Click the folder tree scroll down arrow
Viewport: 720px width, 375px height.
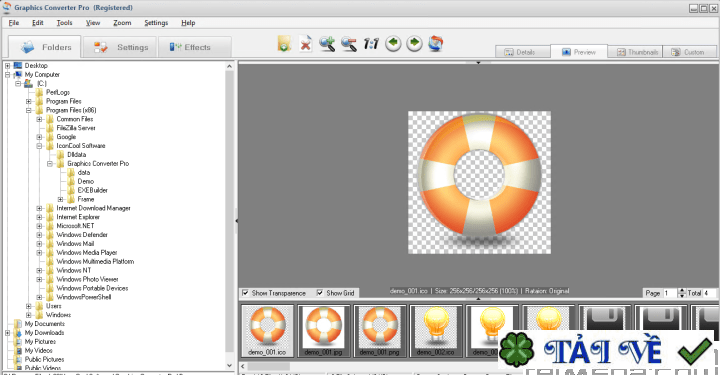point(230,365)
